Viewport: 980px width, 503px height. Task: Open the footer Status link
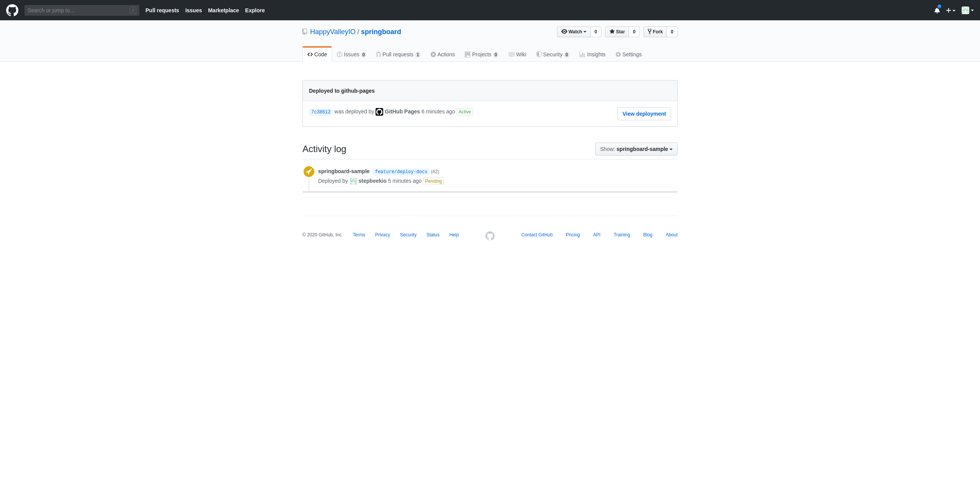coord(433,235)
